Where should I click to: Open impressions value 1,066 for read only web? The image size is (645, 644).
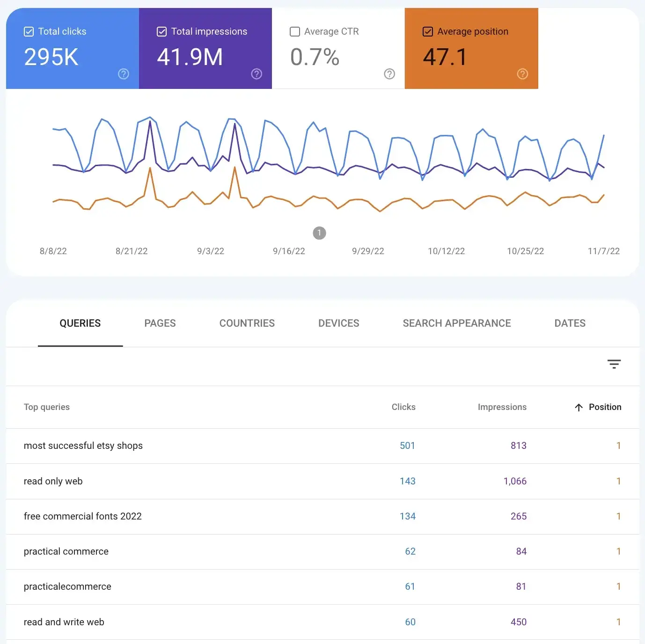point(515,481)
